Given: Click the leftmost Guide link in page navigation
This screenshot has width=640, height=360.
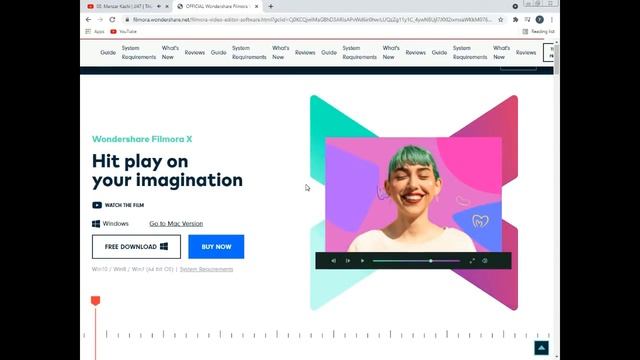Looking at the screenshot, I should [108, 53].
